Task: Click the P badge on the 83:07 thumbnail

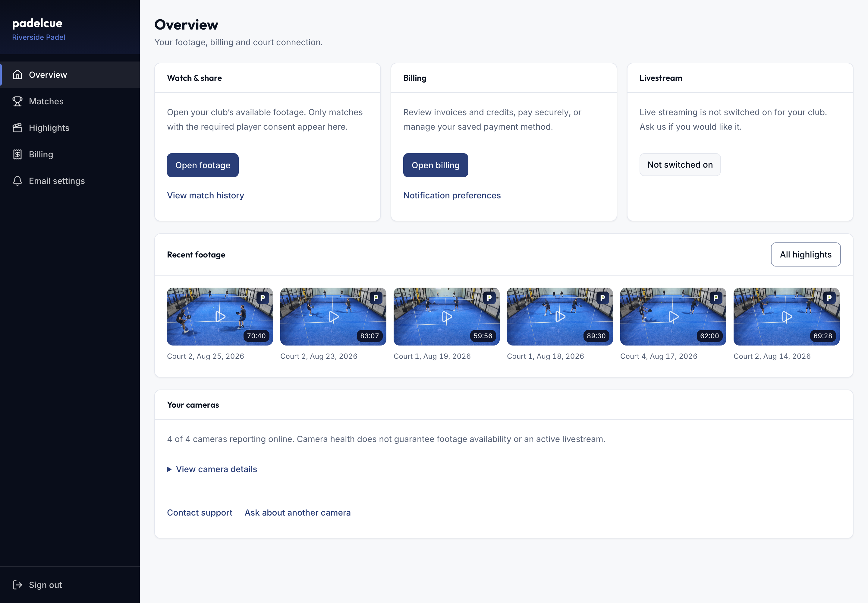Action: 376,298
